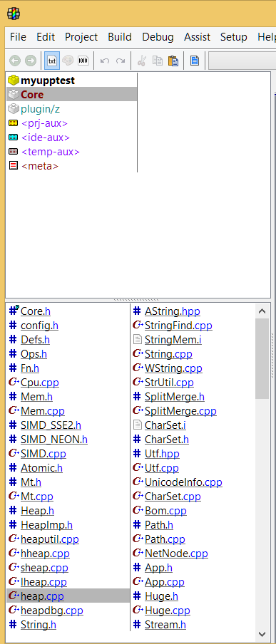
Task: Click the clipboard paste icon
Action: [x=173, y=61]
